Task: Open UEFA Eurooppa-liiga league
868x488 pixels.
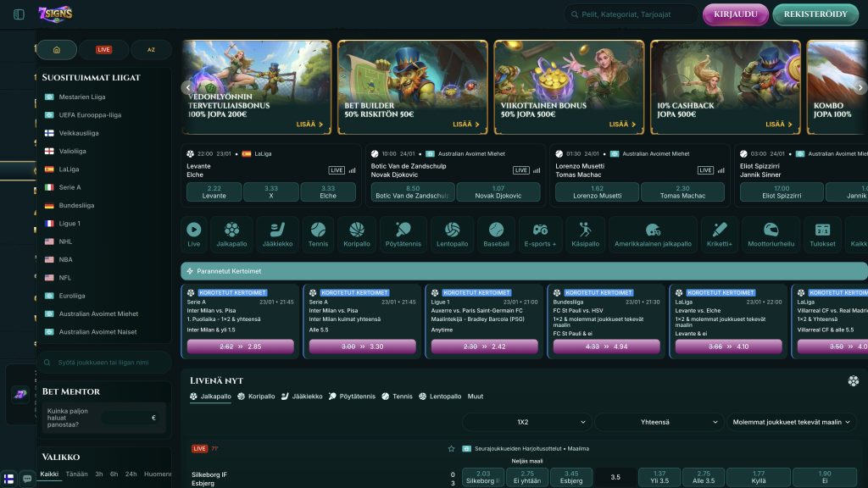Action: pos(90,115)
